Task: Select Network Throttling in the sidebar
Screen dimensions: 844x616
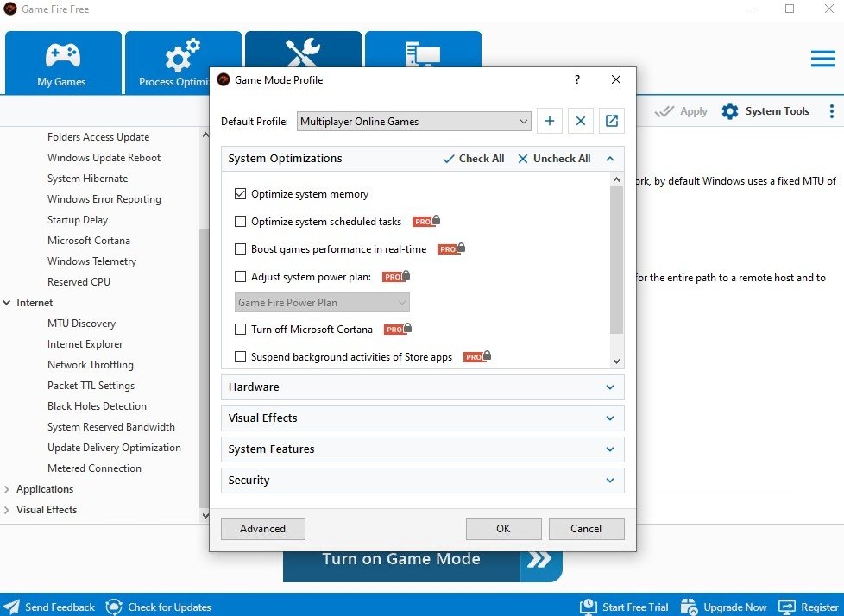Action: [91, 365]
